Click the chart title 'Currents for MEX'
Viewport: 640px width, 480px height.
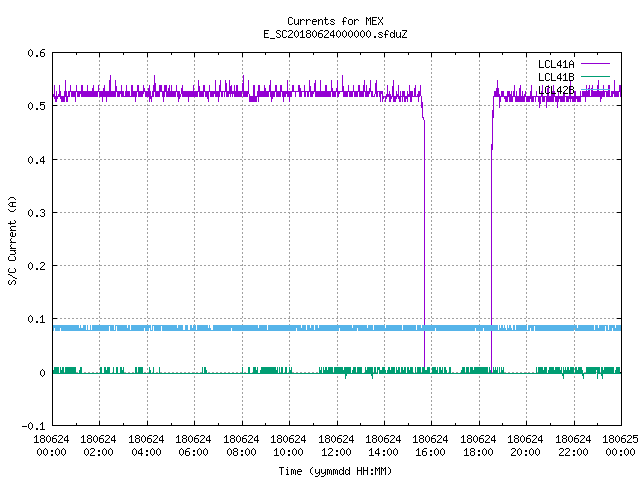pyautogui.click(x=335, y=21)
